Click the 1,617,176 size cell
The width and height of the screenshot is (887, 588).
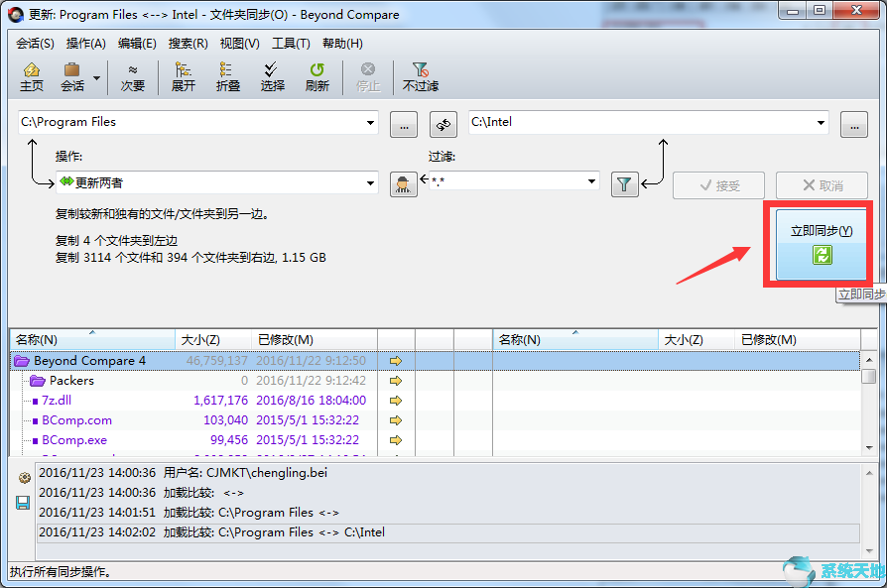pyautogui.click(x=220, y=401)
